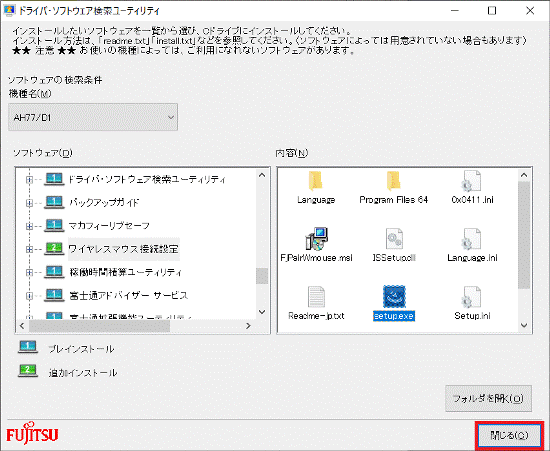Click laptop icon beside 稼働時間積算ユーティリティ
Viewport: 550px width, 451px height.
click(54, 272)
